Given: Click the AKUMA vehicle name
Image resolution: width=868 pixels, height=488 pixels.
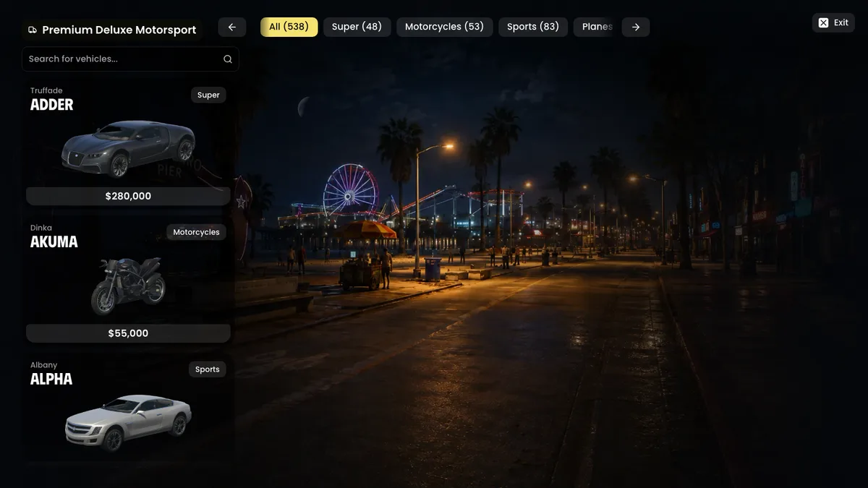Looking at the screenshot, I should coord(54,242).
